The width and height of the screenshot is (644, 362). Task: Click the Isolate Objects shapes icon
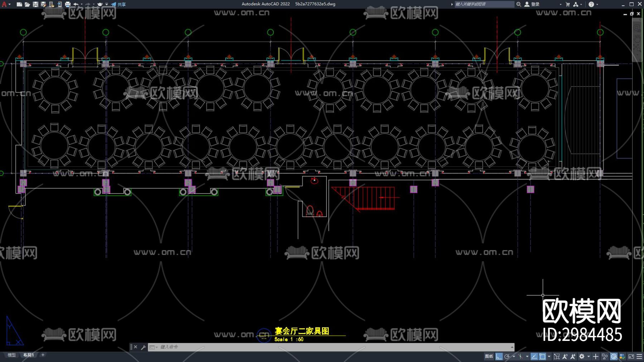pos(605,356)
